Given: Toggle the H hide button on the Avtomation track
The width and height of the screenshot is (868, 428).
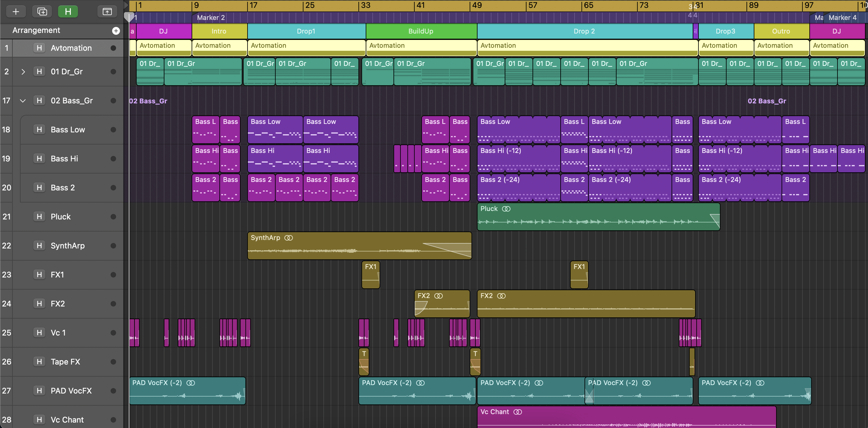Looking at the screenshot, I should coord(39,48).
